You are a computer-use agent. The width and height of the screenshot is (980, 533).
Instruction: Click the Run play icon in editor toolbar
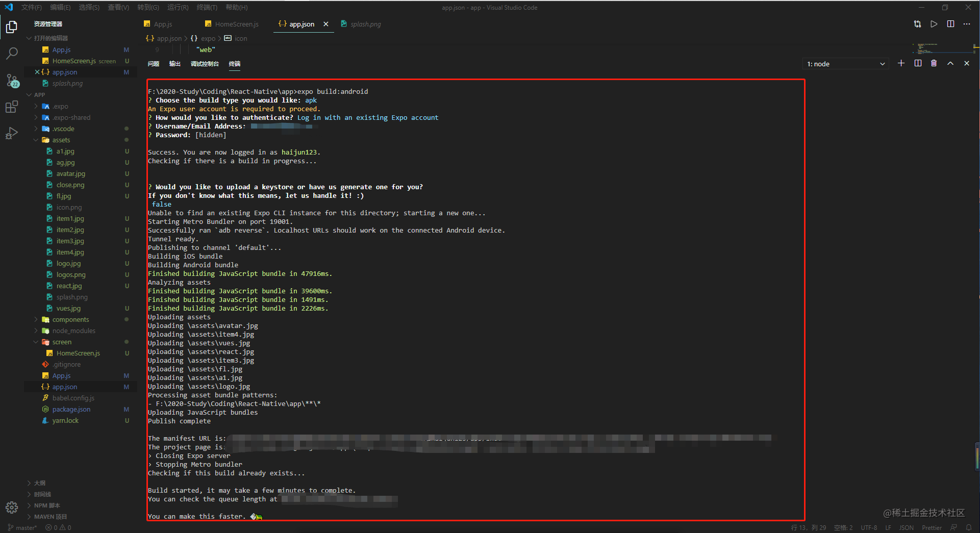point(934,24)
